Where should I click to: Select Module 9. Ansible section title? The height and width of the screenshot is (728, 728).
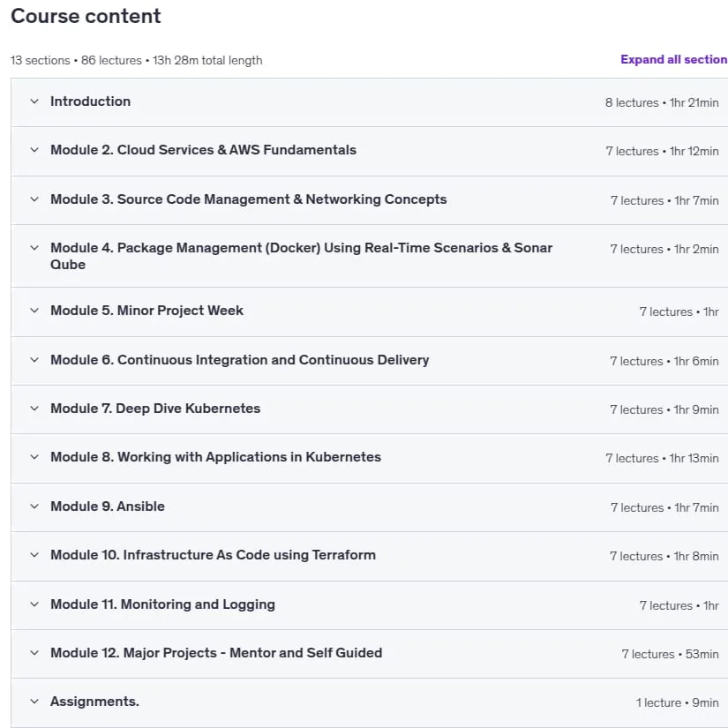(x=108, y=507)
